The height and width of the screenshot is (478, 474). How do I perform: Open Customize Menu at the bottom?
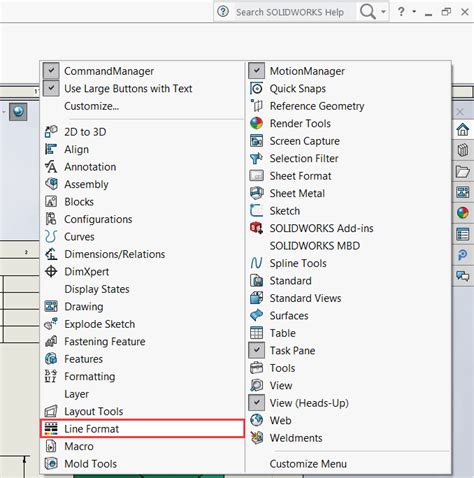coord(349,464)
